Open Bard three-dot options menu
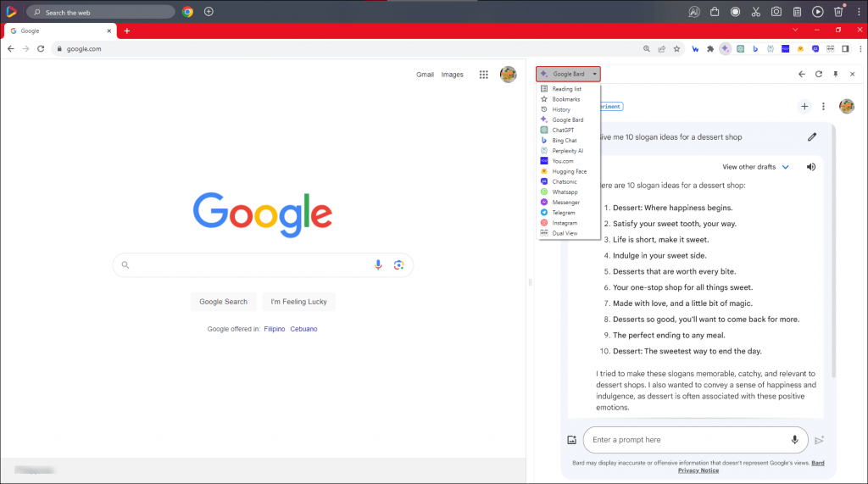The height and width of the screenshot is (484, 868). point(823,107)
